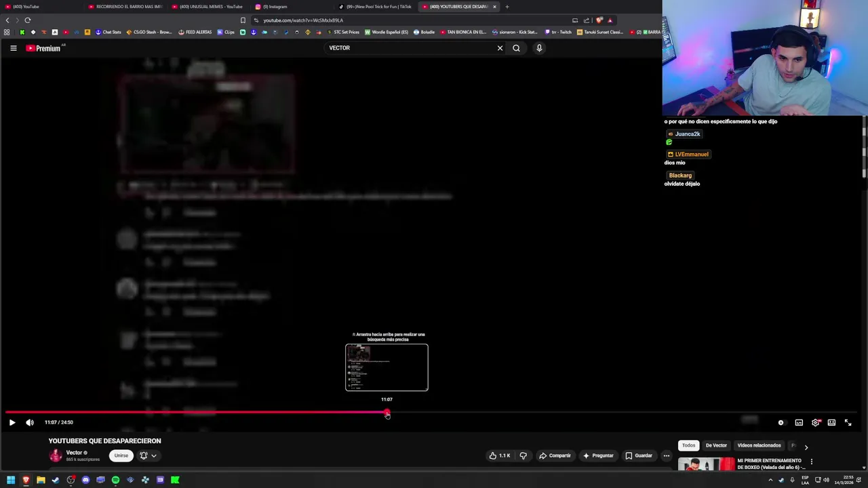Click the seek preview thumbnail at 11:07
The height and width of the screenshot is (488, 868).
click(x=387, y=367)
